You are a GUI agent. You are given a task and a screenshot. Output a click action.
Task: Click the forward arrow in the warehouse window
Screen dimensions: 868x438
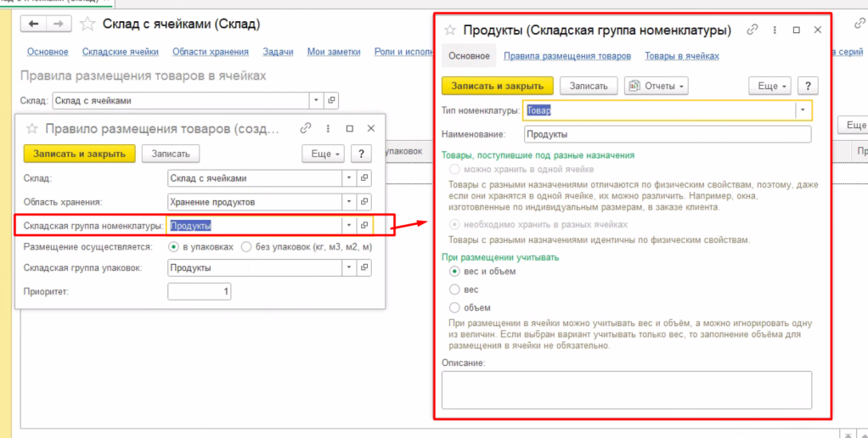coord(59,24)
